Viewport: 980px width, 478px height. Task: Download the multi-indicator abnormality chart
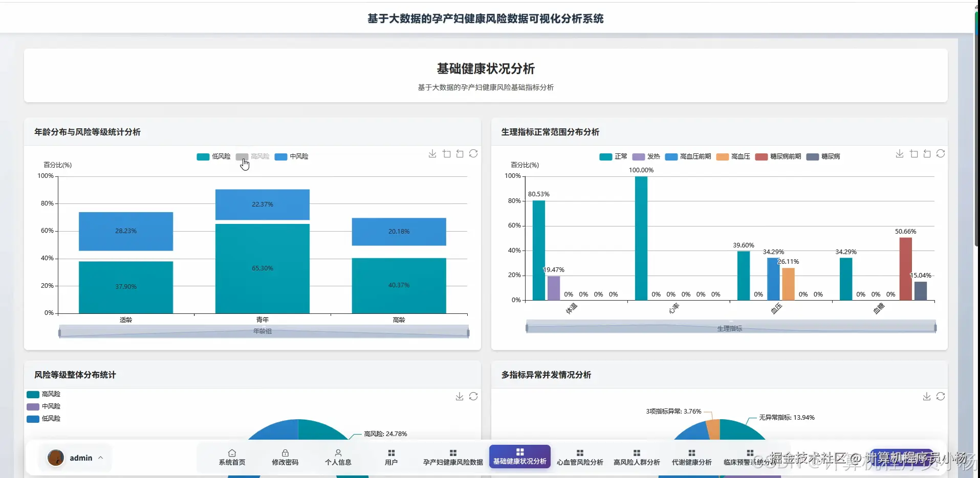(x=927, y=397)
